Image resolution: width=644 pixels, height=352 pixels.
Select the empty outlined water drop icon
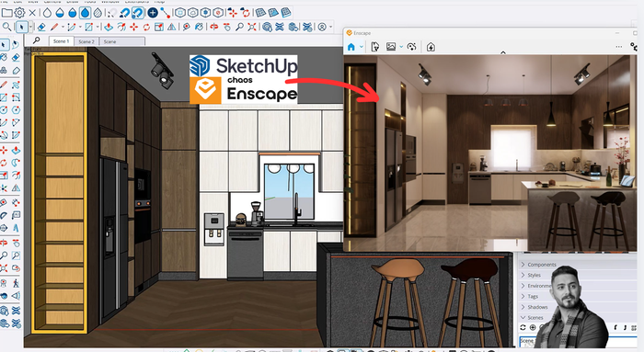tap(47, 13)
